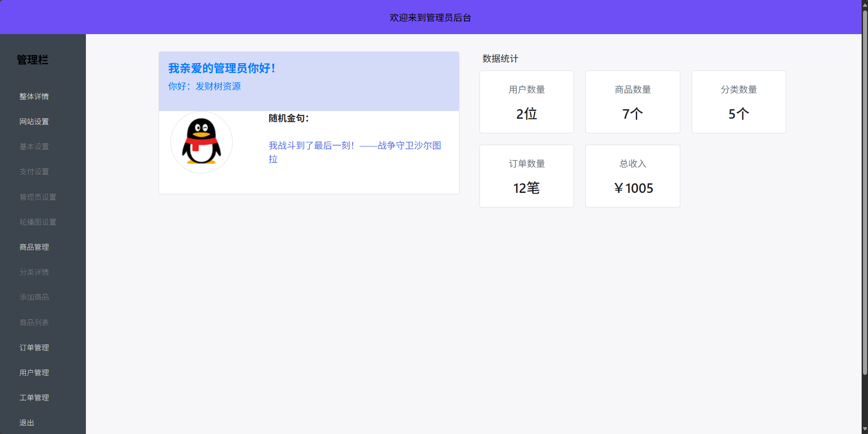Click 添加商品 in the sidebar
The image size is (868, 434).
tap(34, 297)
